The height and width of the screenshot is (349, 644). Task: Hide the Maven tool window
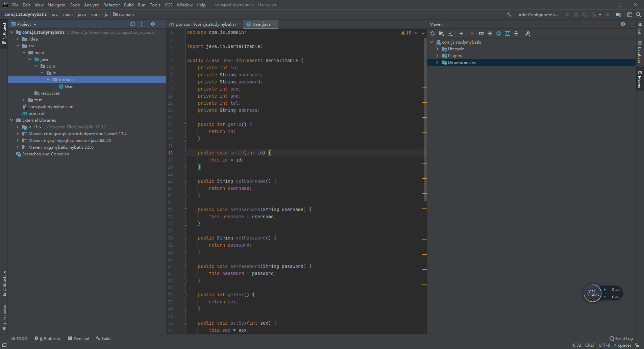point(632,24)
